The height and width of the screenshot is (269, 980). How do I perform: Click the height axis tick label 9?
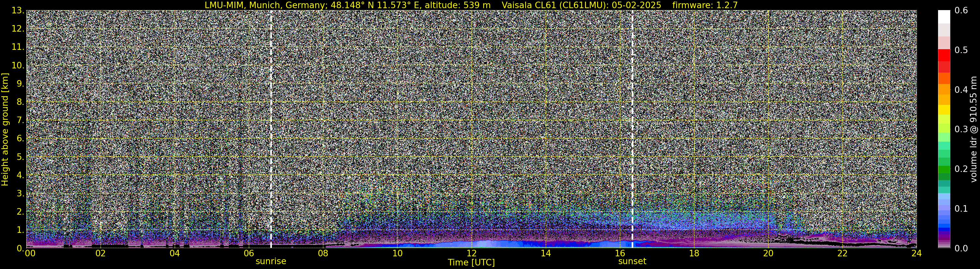(x=20, y=84)
